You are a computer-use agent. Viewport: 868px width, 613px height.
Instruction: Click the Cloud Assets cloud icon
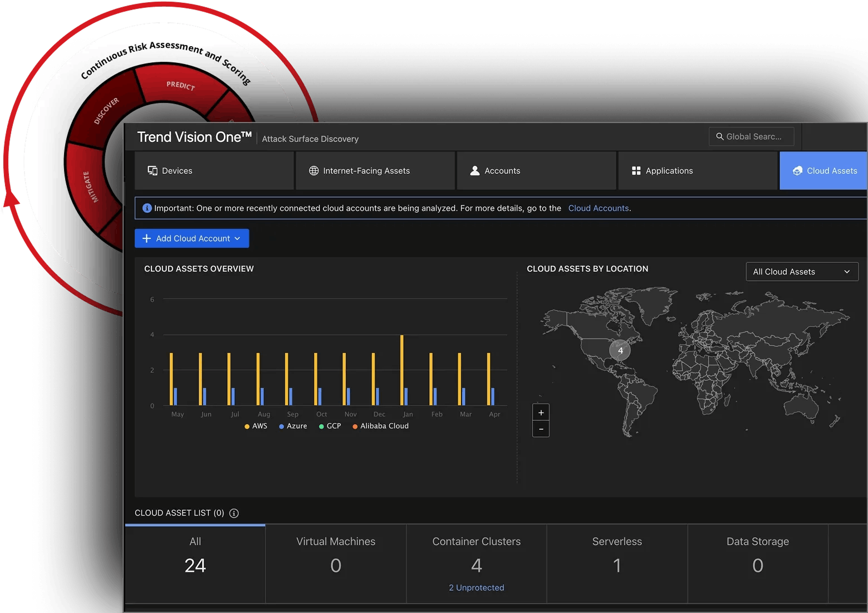[797, 171]
